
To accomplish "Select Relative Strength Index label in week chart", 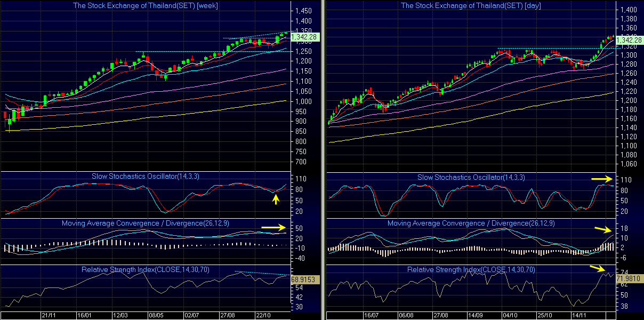I will coord(146,269).
